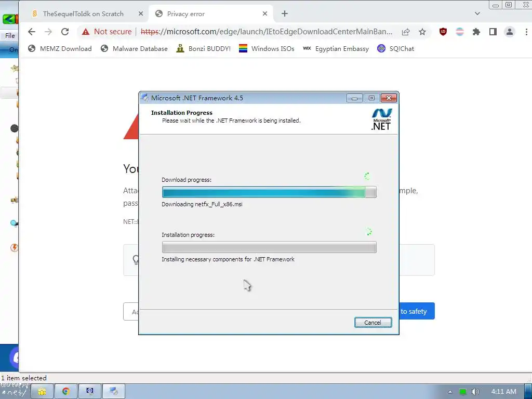
Task: Close the TheSequelToIdk on Scratch tab
Action: [141, 14]
